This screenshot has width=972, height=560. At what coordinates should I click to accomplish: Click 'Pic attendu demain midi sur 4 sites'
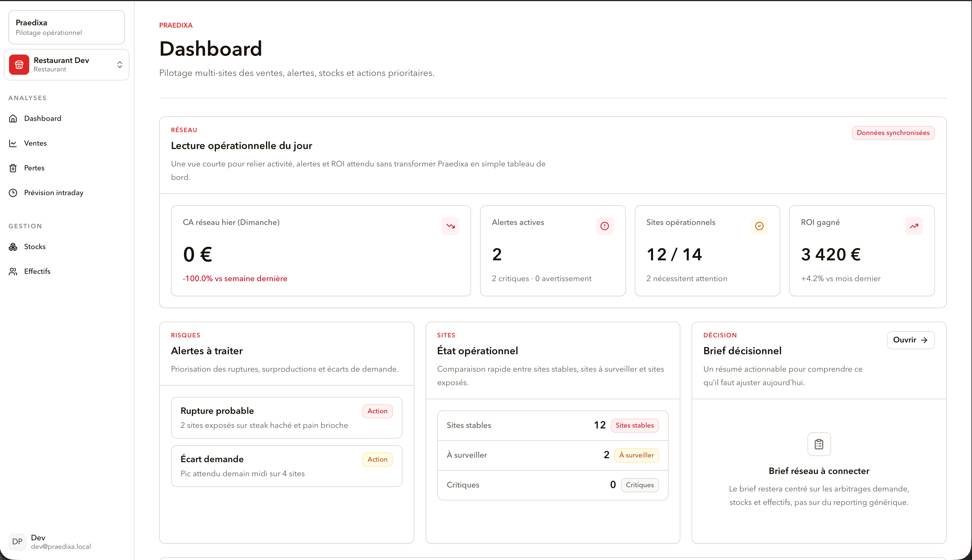[242, 474]
